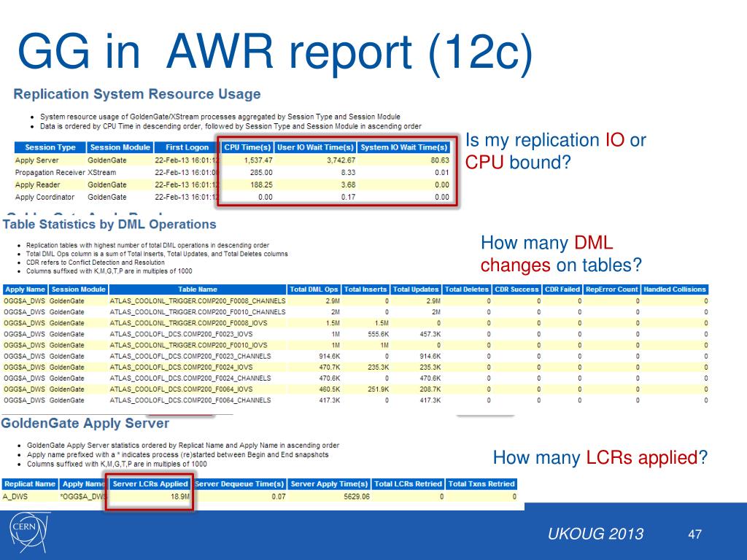Click the 'CPU Time(s)' column header
This screenshot has width=747, height=560.
click(247, 147)
